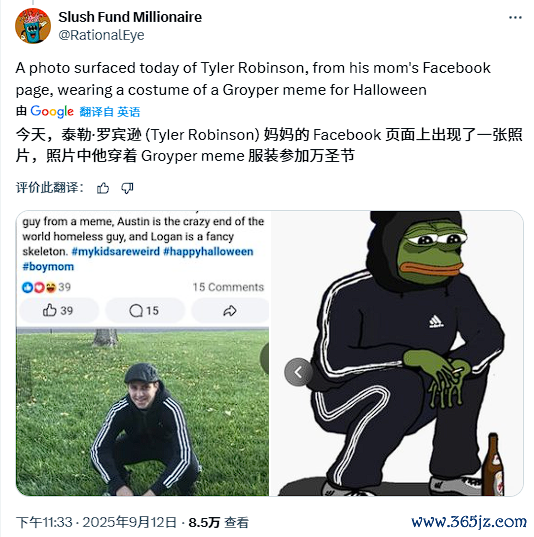Open the crouching tracksuit photo
534x537 pixels.
click(x=142, y=411)
